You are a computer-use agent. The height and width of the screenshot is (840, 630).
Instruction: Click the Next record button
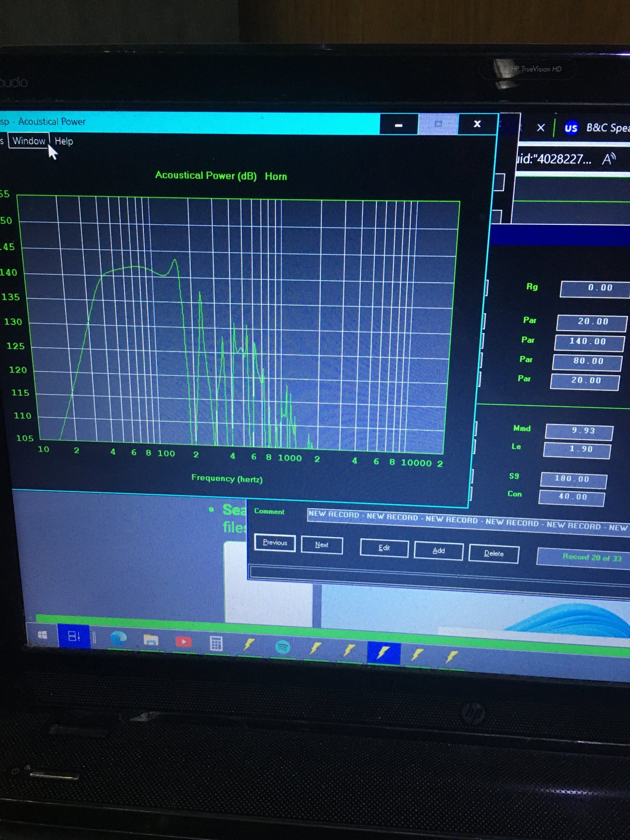point(322,545)
